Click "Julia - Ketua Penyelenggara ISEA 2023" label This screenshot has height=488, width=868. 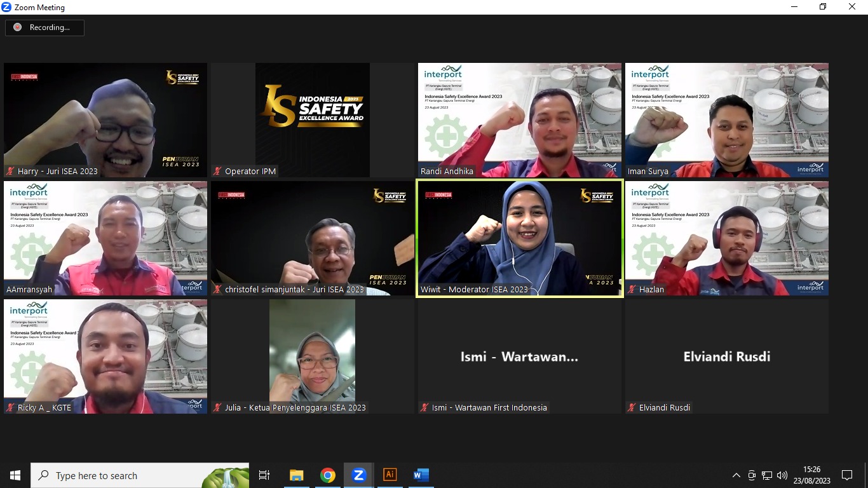295,408
